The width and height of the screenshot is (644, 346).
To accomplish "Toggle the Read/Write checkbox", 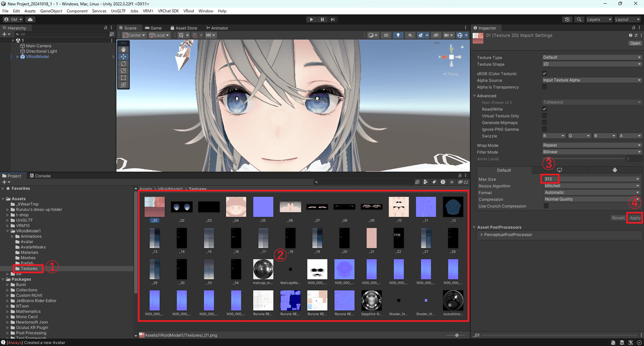I will [x=545, y=109].
